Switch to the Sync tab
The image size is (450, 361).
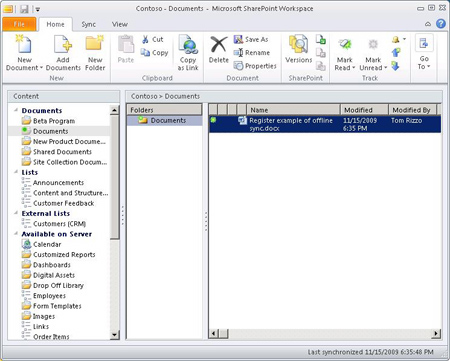(89, 24)
